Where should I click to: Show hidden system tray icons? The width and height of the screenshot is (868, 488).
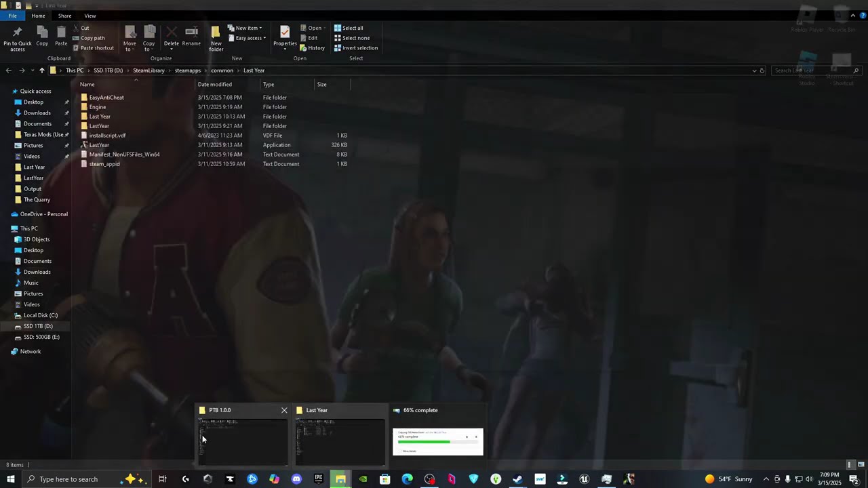coord(766,479)
